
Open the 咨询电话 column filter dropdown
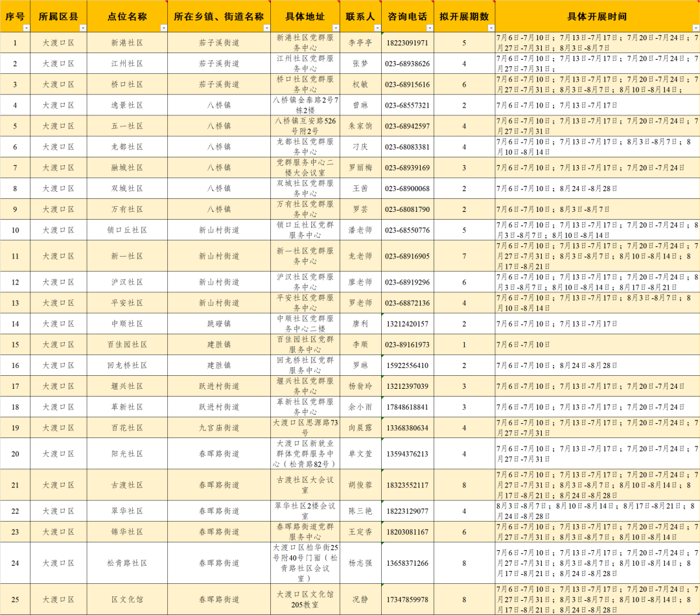(430, 28)
